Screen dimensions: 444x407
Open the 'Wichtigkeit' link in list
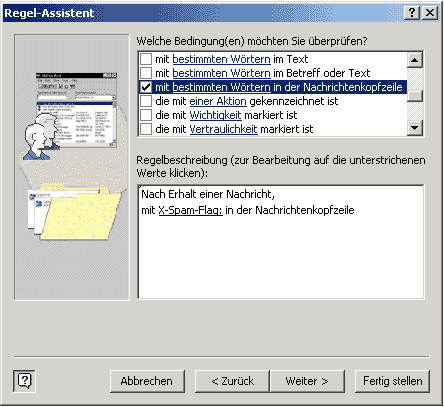215,115
